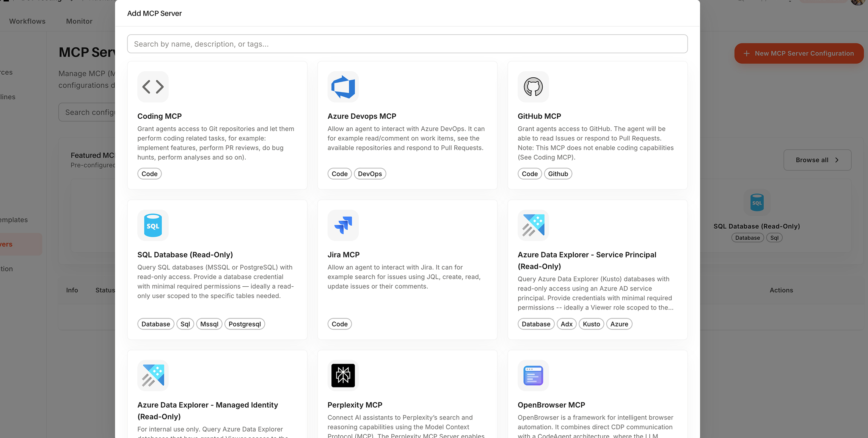Click the Azure DevOps MCP logo icon

343,87
